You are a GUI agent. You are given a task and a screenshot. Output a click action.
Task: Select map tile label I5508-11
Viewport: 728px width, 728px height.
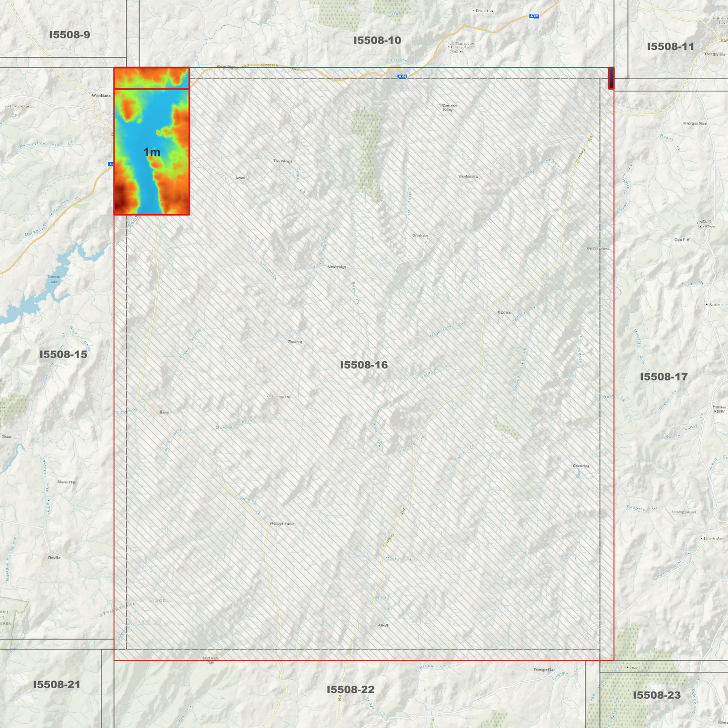(x=670, y=46)
